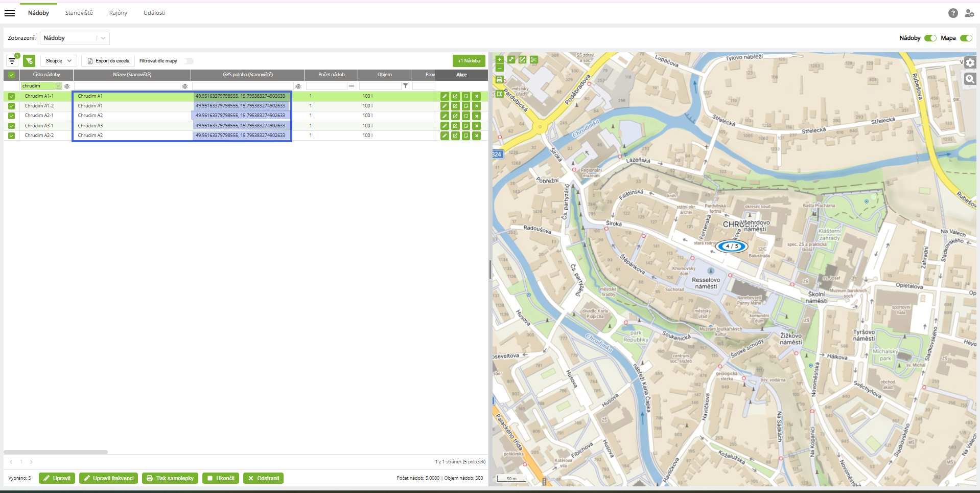Viewport: 980px width, 493px height.
Task: Open Název (Stanoviště) filter operator menu
Action: coord(185,86)
